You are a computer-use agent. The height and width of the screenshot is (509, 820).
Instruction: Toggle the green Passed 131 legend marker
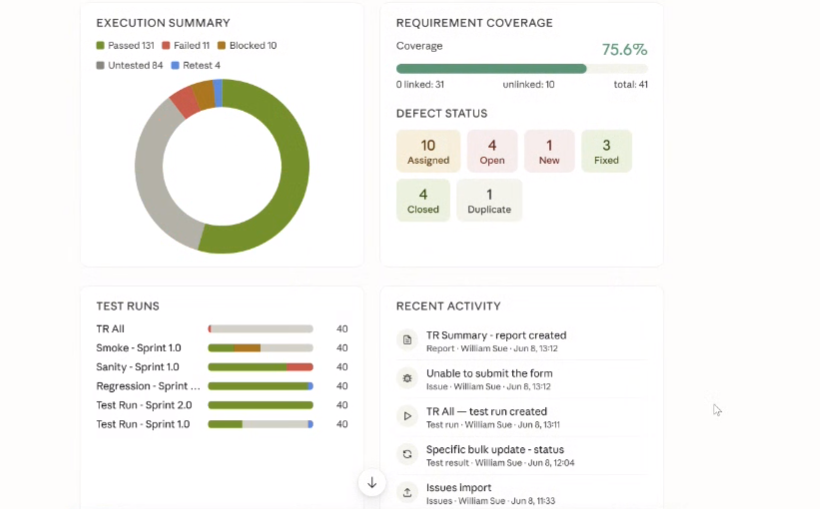[100, 46]
